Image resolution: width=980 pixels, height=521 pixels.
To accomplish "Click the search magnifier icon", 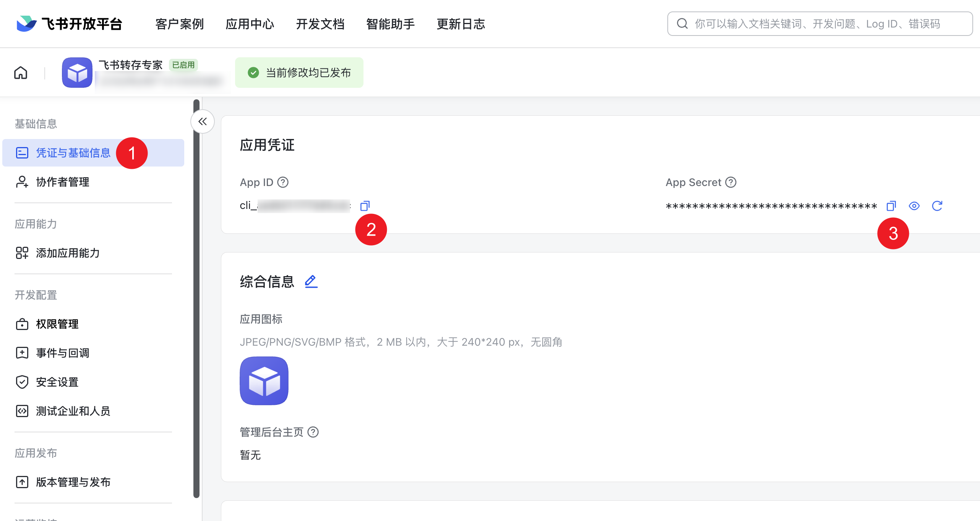I will (682, 24).
